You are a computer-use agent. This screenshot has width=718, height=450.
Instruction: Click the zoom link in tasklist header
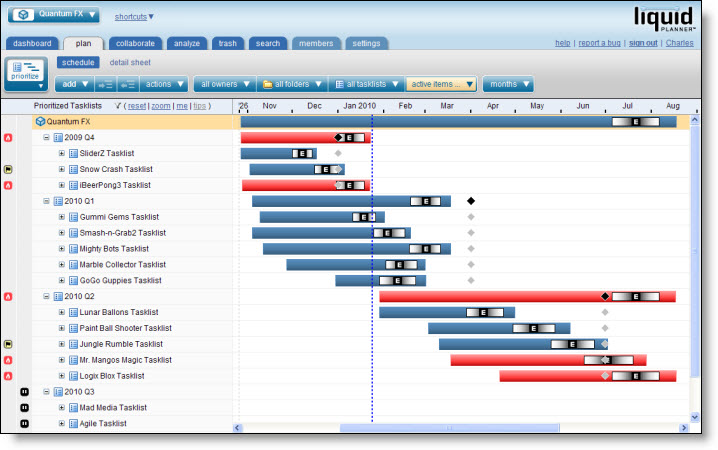[x=161, y=106]
